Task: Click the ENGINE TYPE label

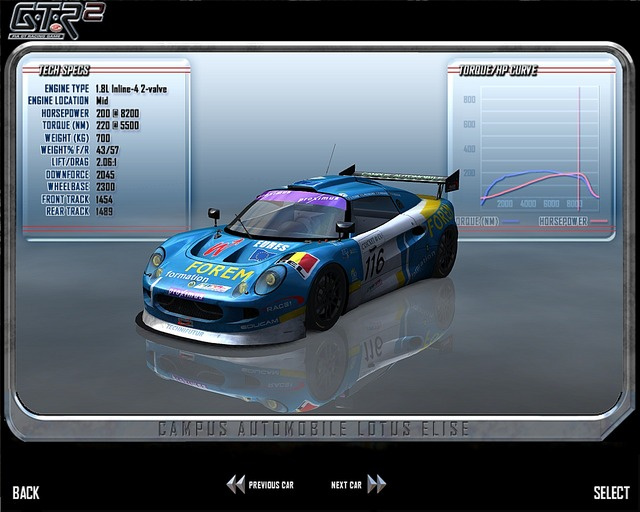Action: (67, 89)
